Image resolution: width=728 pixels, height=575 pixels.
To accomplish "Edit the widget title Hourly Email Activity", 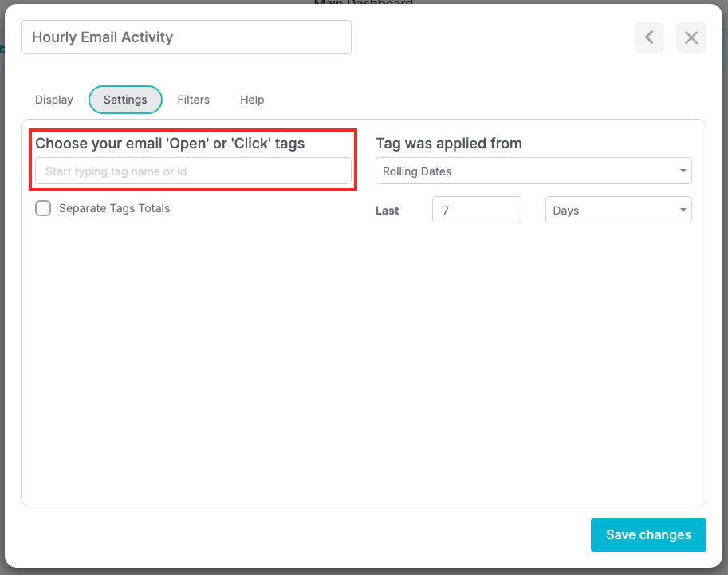I will pos(185,37).
